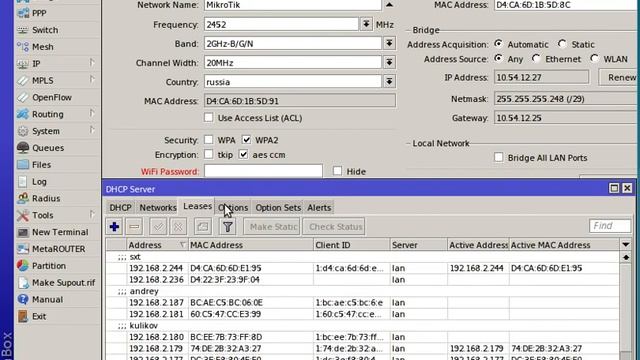The height and width of the screenshot is (360, 640).
Task: Open the Channel Width dropdown
Action: pyautogui.click(x=389, y=62)
